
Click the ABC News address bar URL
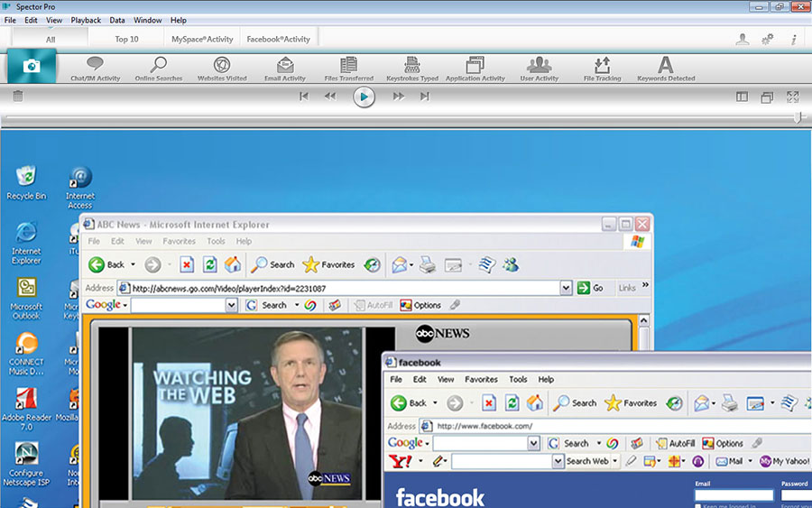(229, 289)
